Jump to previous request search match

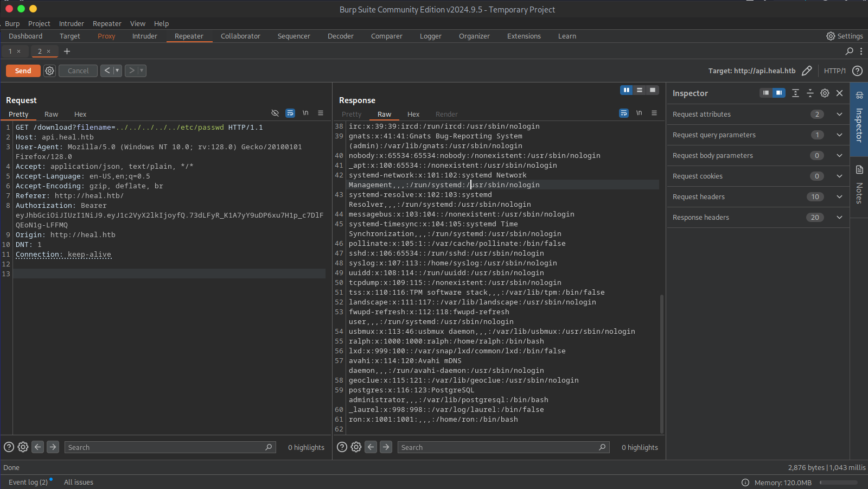tap(37, 447)
